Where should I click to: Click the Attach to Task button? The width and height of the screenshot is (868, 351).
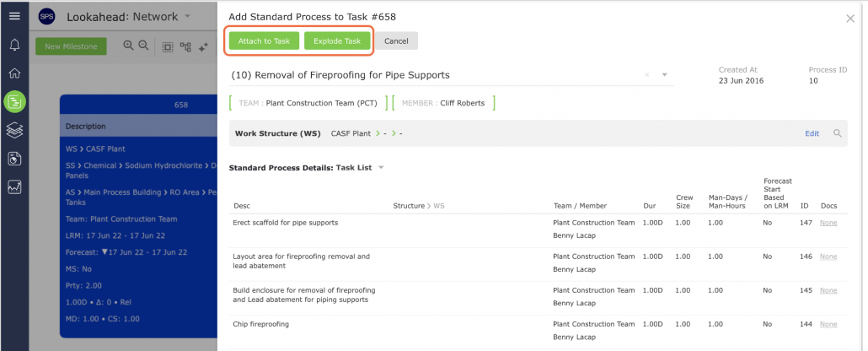click(x=264, y=41)
